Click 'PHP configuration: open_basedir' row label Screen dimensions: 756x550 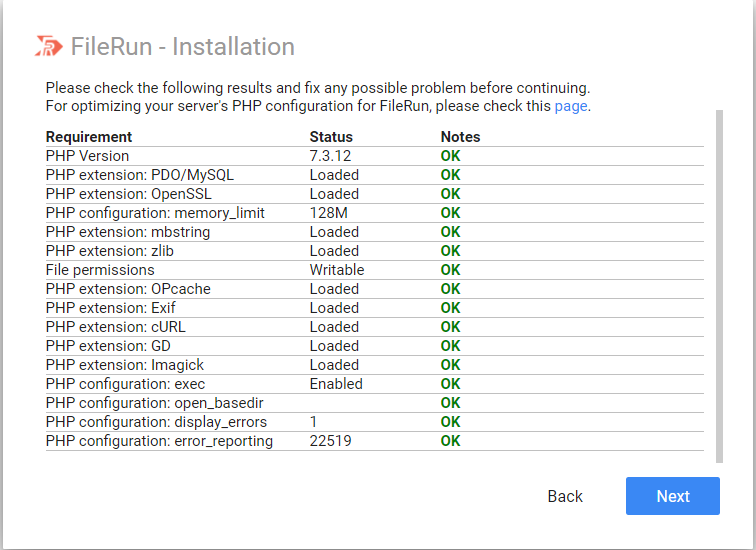pos(155,403)
